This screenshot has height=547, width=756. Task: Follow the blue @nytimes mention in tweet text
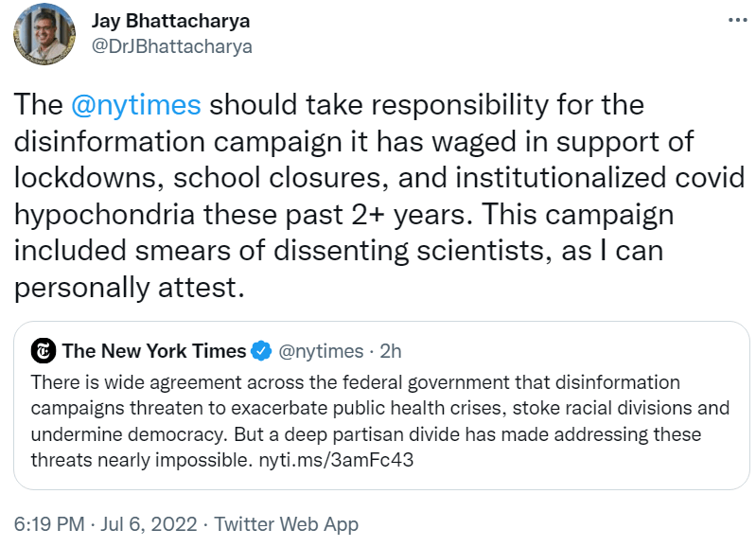click(x=135, y=104)
